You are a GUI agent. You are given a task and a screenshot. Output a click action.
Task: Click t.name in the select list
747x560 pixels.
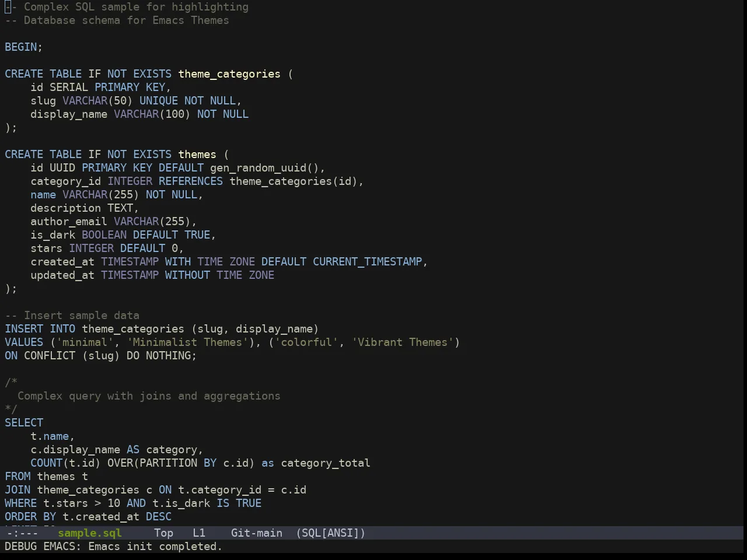tap(50, 436)
